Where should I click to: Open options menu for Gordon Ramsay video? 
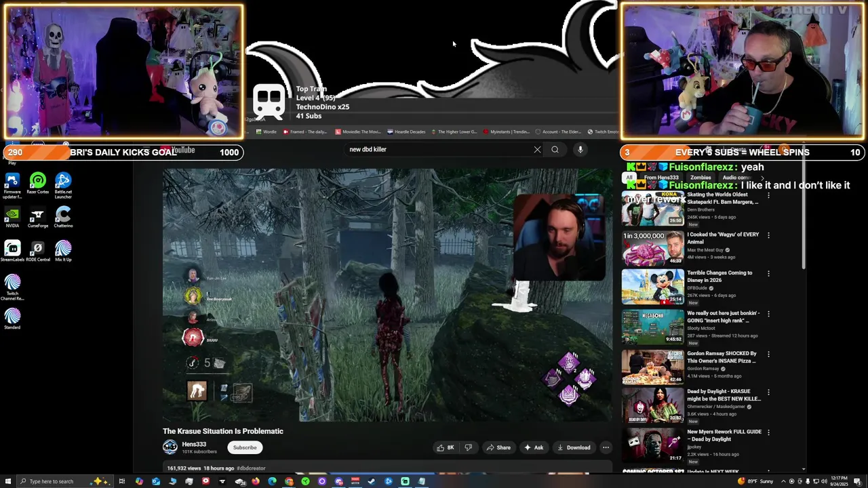pyautogui.click(x=768, y=354)
